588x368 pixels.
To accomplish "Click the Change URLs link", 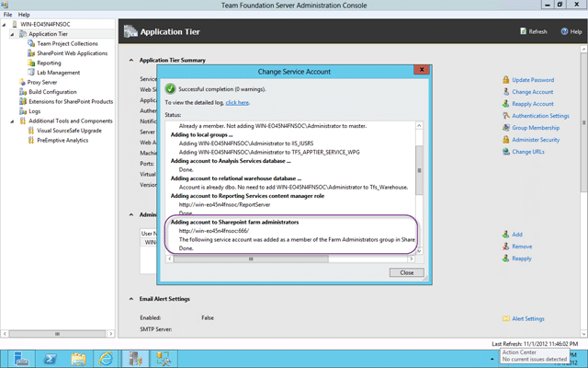I will tap(528, 152).
